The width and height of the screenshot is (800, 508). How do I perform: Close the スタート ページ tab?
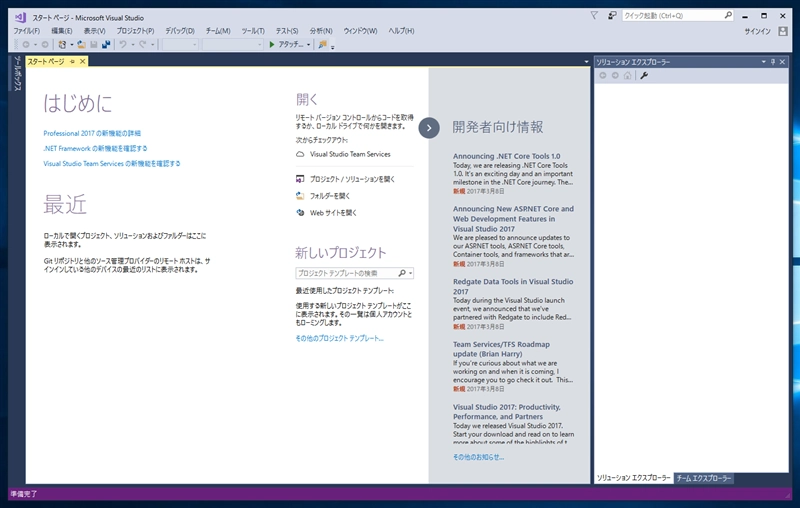coord(82,62)
